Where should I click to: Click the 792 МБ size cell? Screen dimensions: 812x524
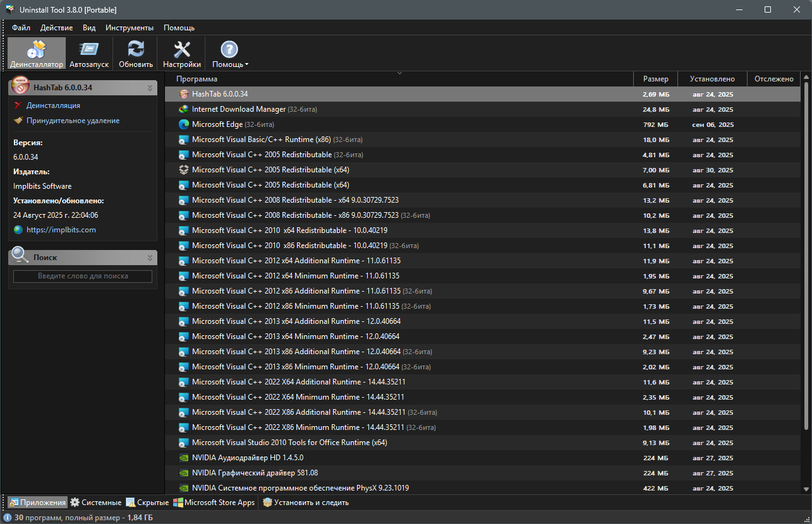(x=656, y=125)
